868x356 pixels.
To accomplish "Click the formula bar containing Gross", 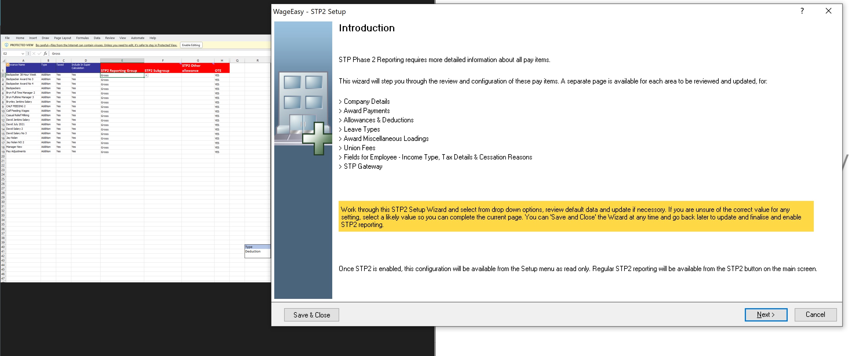I will pos(160,54).
